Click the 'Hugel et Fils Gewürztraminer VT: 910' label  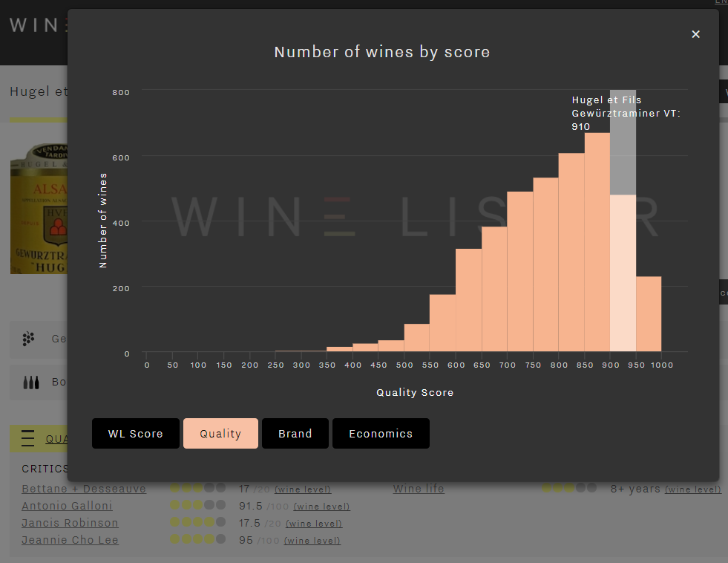pos(626,114)
